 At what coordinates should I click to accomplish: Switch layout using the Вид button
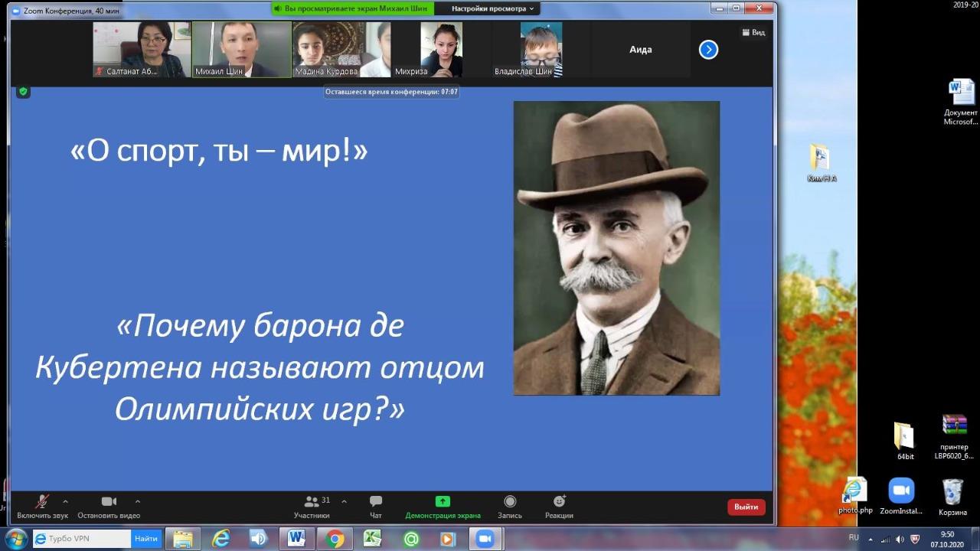click(x=753, y=32)
